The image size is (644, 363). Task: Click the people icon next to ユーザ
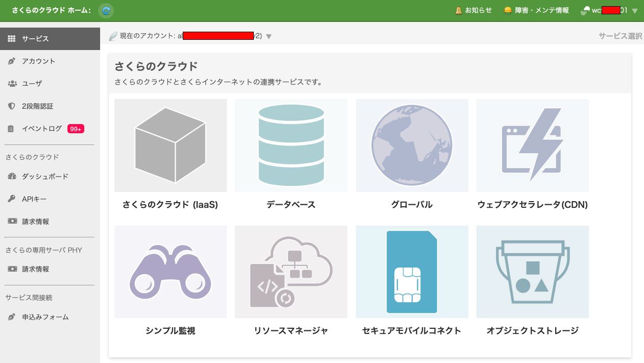(x=12, y=84)
